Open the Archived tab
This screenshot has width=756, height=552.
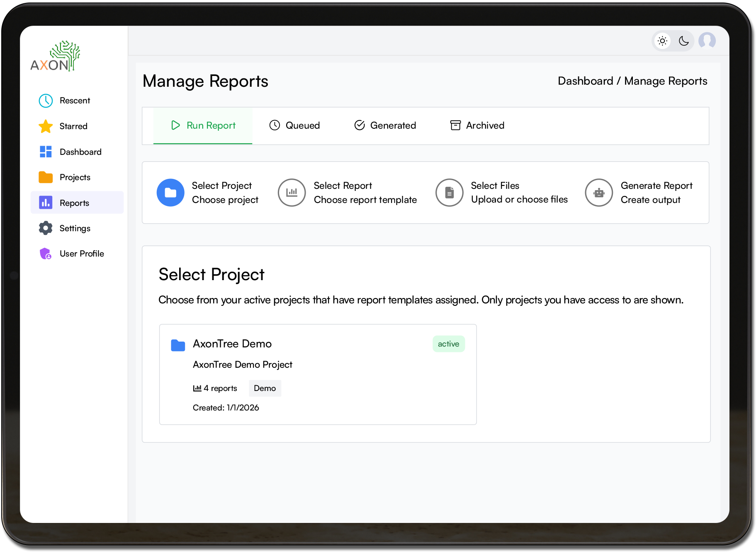click(x=477, y=125)
